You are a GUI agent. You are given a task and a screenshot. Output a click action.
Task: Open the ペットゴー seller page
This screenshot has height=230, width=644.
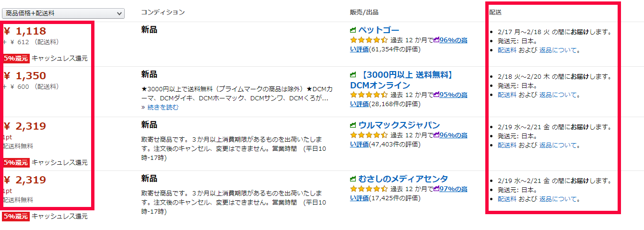379,30
